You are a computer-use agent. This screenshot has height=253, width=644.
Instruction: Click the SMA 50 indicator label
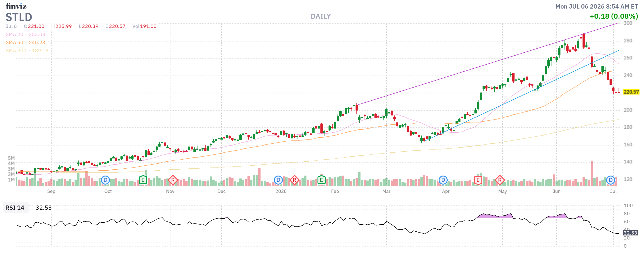click(14, 43)
